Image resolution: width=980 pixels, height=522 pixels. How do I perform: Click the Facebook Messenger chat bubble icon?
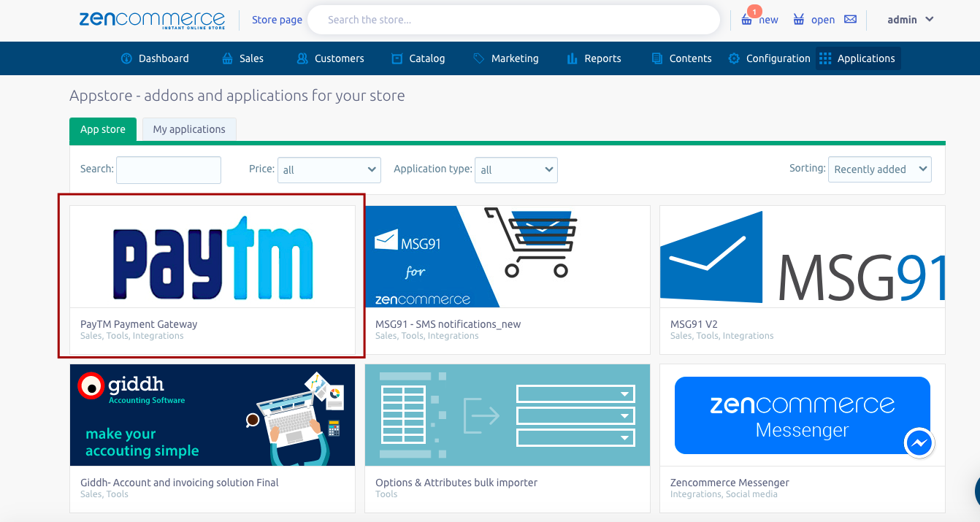coord(919,442)
